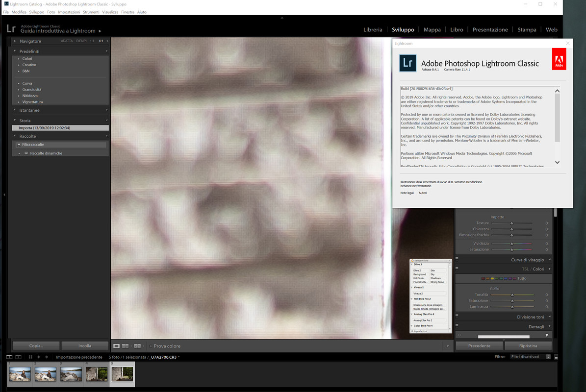Go back using filmstrip left arrow
586x392 pixels.
coord(38,357)
